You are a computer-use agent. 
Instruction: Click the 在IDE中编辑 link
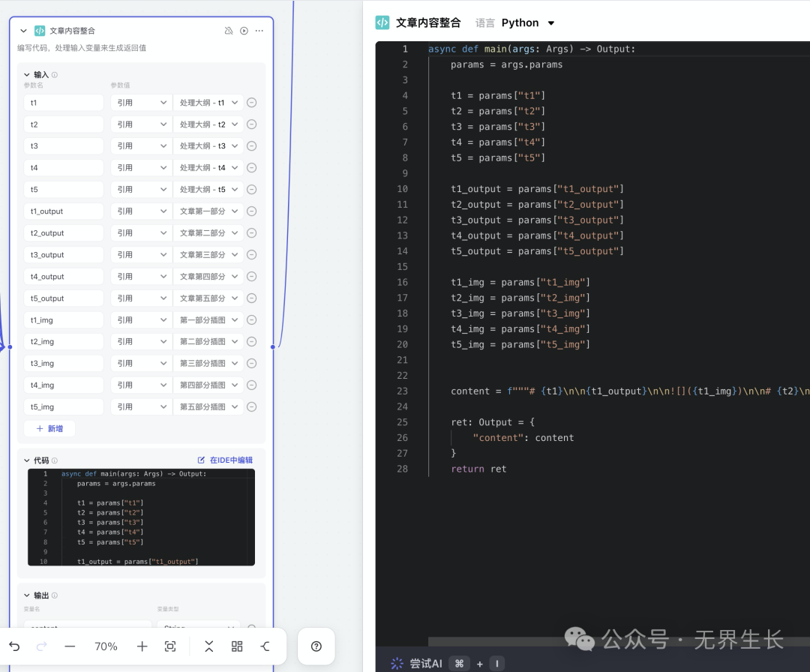(x=225, y=460)
